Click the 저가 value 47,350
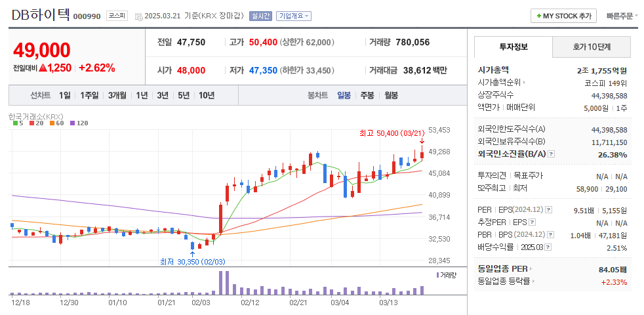This screenshot has height=315, width=644. pos(263,70)
